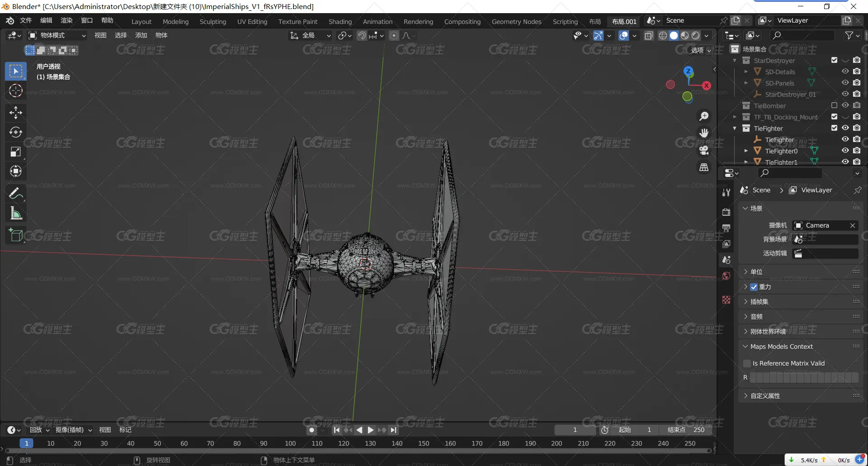The image size is (868, 466).
Task: Open the Output properties tab icon
Action: point(726,228)
